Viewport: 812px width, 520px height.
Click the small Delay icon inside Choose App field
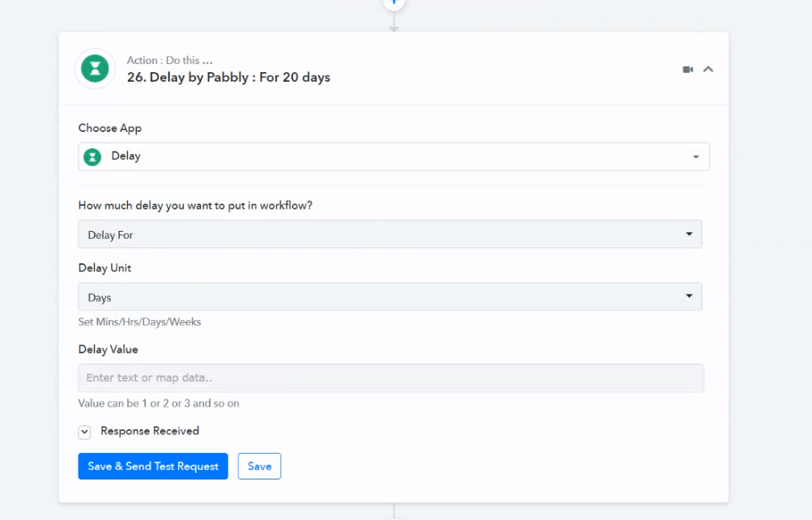[93, 157]
